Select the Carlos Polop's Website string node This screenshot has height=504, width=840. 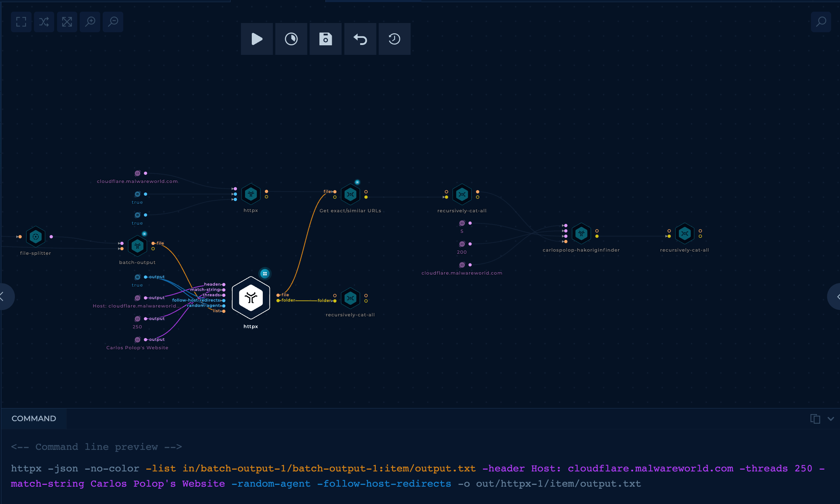pyautogui.click(x=137, y=340)
